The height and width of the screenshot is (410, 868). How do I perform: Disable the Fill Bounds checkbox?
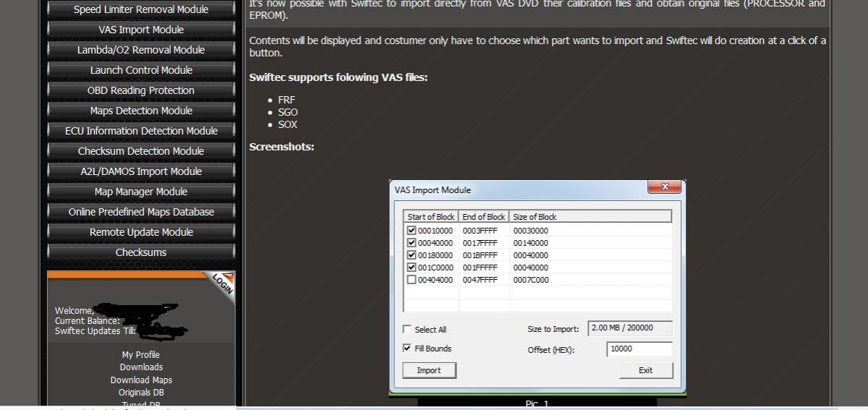coord(407,349)
